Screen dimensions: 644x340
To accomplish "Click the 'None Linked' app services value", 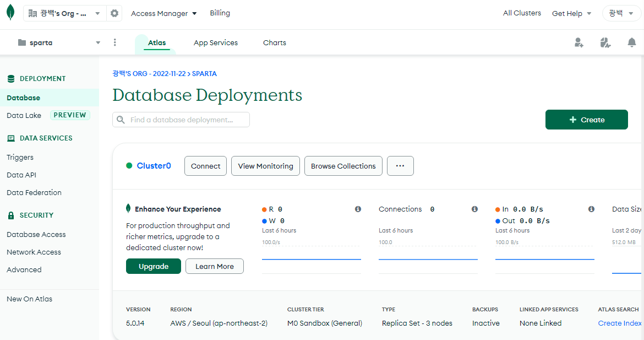I will 540,323.
